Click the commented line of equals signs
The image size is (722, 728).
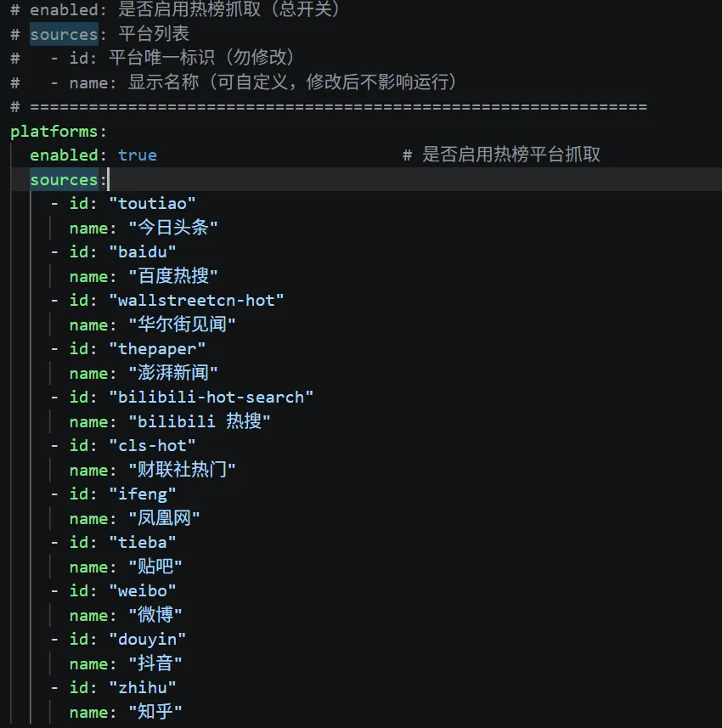(329, 107)
